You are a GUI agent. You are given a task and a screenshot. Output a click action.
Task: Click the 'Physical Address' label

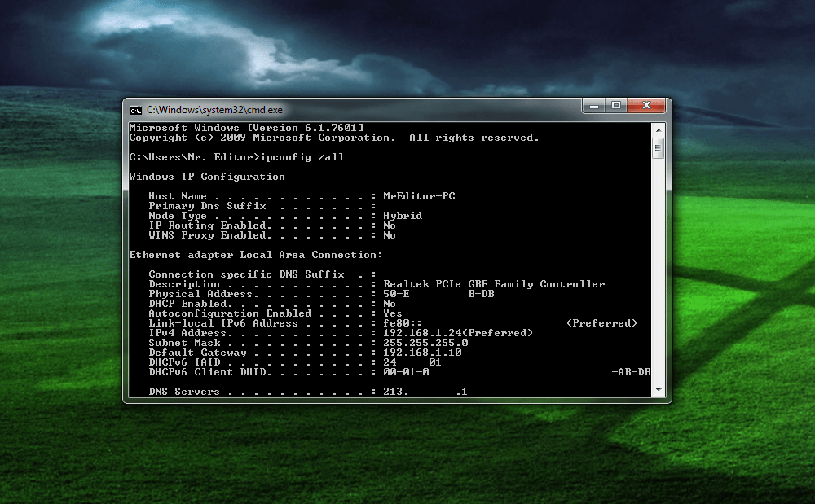[200, 294]
